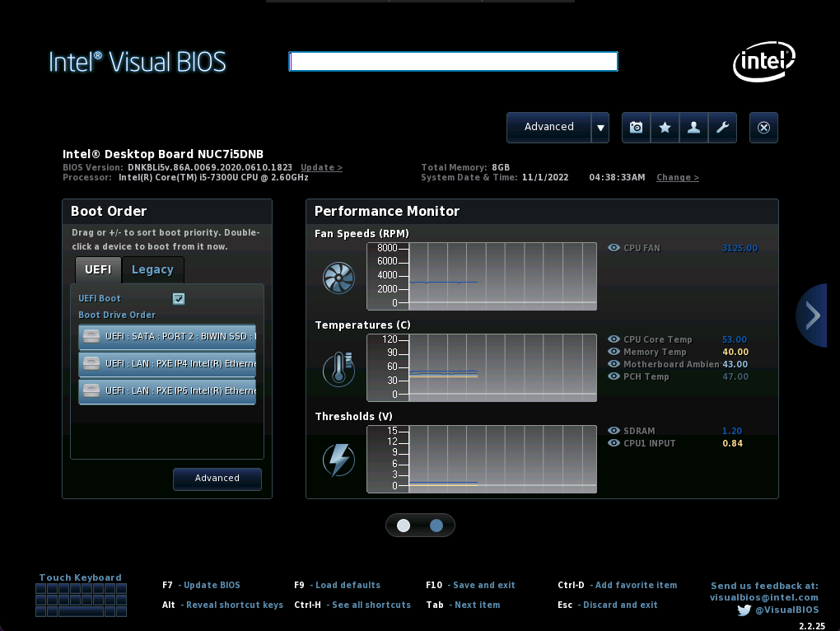The width and height of the screenshot is (840, 631).
Task: Select UEFI LAN PXE IP6 boot entry
Action: tap(167, 391)
